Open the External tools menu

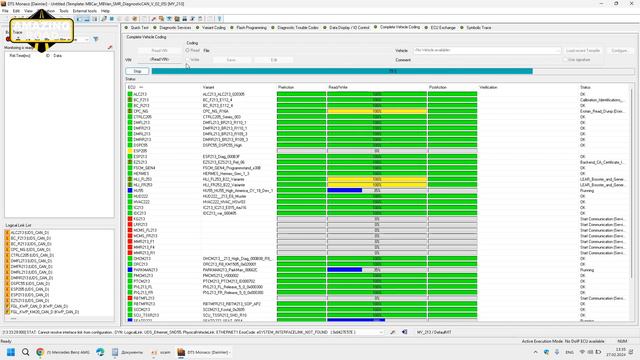85,11
